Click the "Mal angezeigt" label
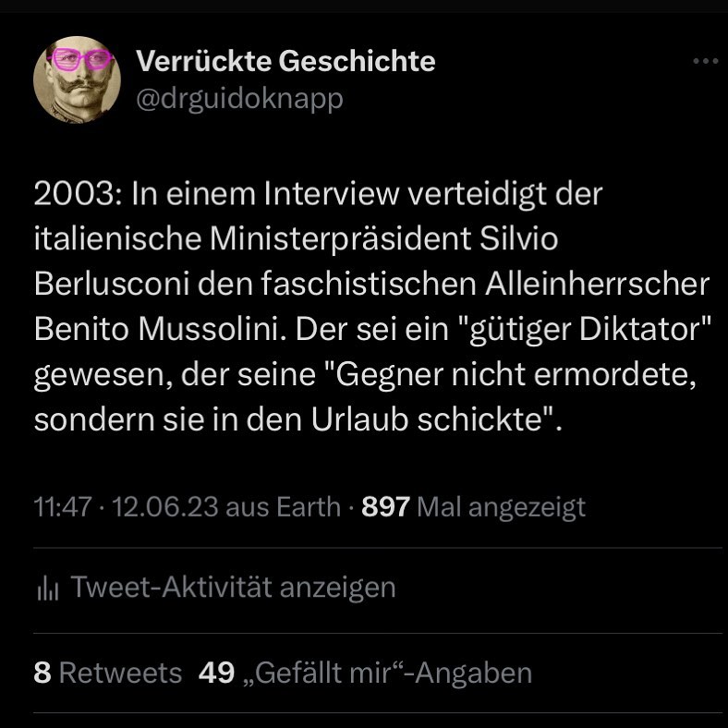 coord(501,507)
